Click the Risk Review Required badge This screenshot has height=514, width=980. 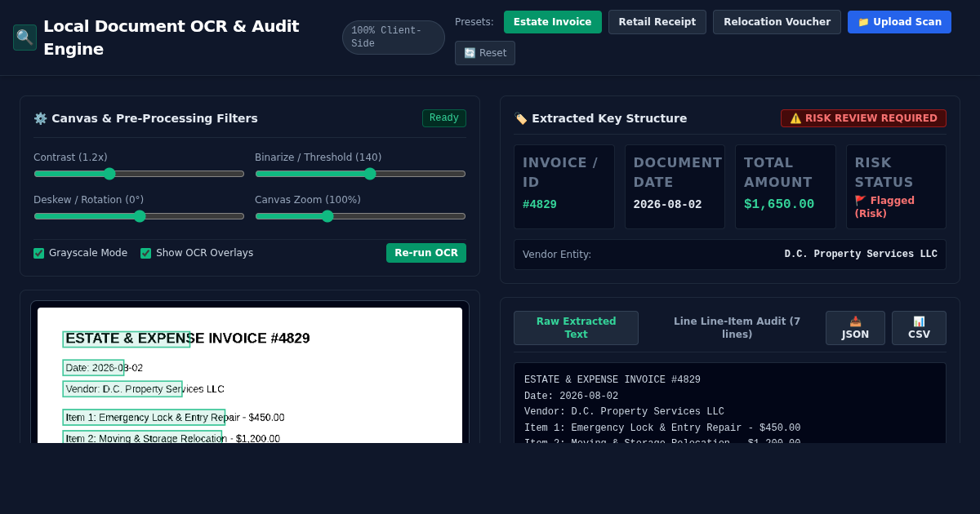(x=863, y=118)
